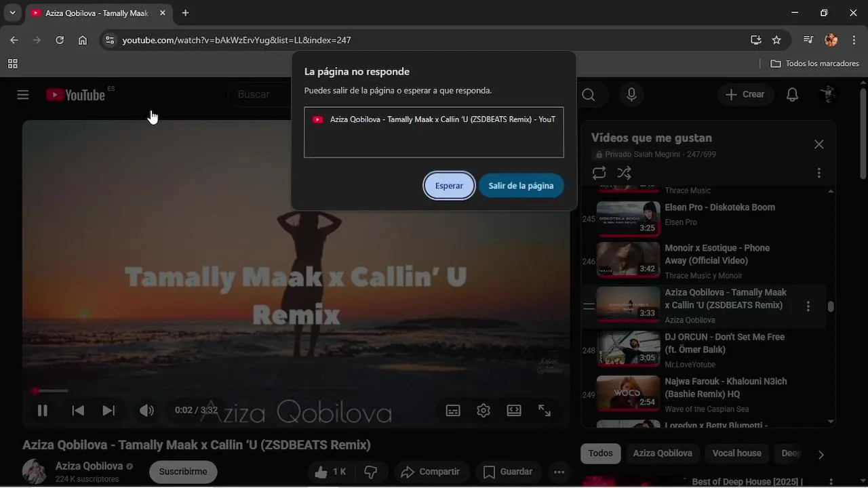Click the address bar URL

tap(237, 40)
